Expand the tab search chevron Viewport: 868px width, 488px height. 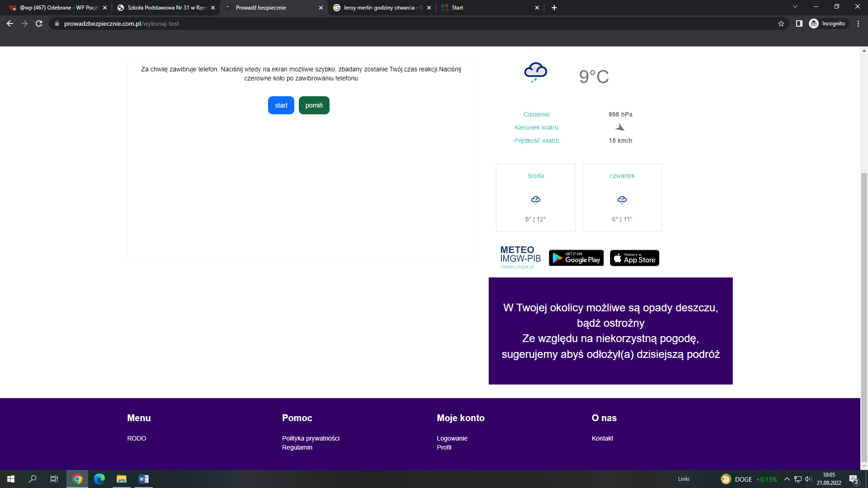(x=795, y=7)
